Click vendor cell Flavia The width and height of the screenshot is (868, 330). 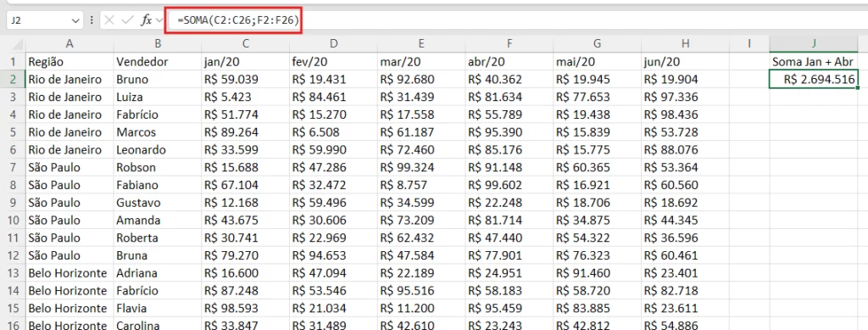pos(157,309)
